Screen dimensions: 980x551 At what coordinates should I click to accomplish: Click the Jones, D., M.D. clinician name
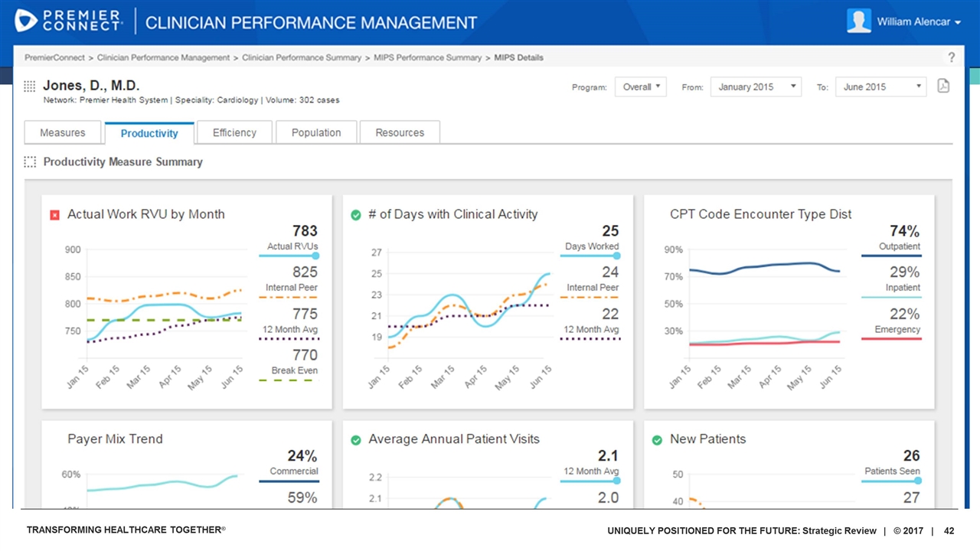click(x=91, y=85)
